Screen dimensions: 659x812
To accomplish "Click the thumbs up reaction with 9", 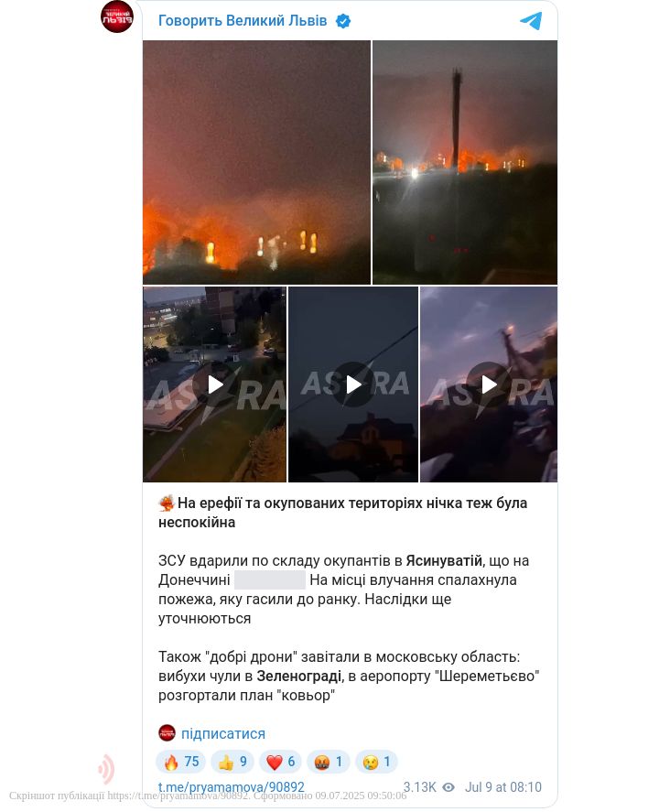I will [x=232, y=762].
